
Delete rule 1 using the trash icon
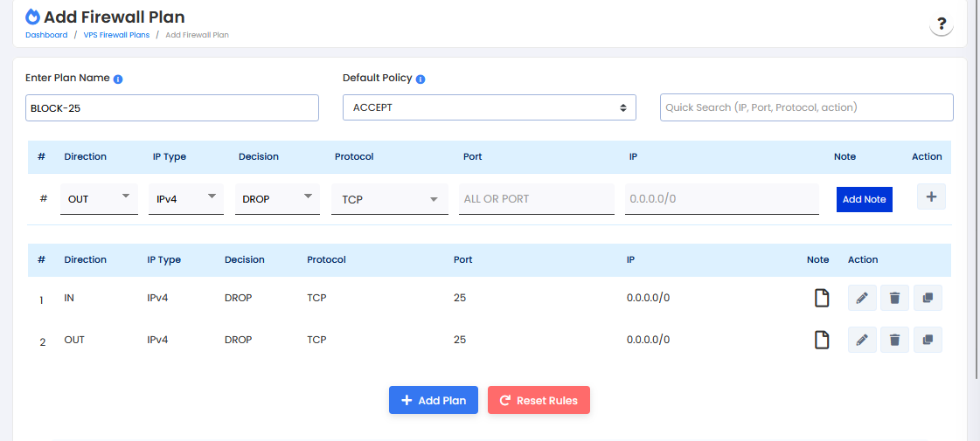pyautogui.click(x=894, y=298)
